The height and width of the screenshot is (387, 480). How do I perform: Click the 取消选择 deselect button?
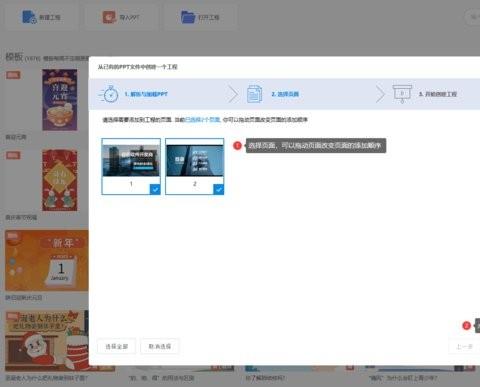[x=160, y=347]
